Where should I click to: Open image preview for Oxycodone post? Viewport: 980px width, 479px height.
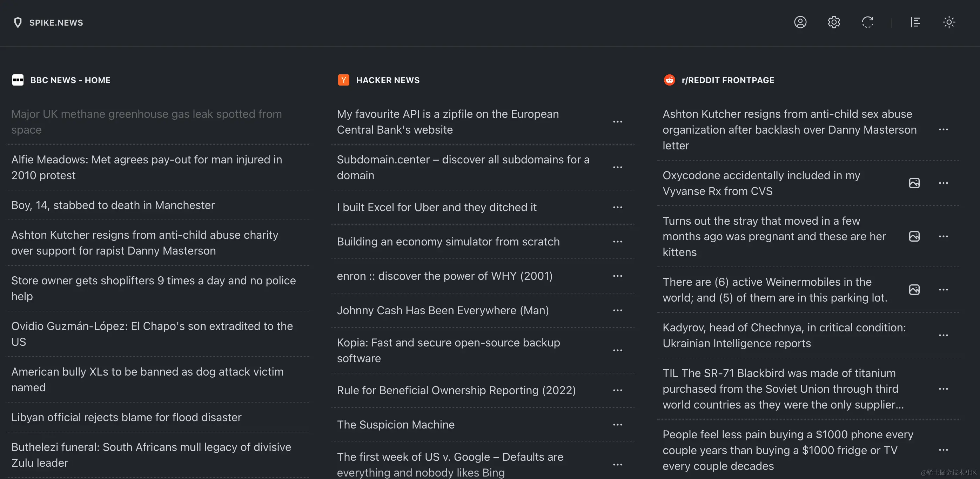(914, 183)
